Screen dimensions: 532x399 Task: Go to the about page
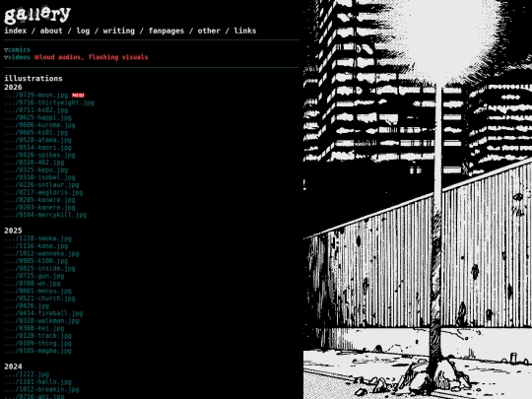click(x=51, y=31)
